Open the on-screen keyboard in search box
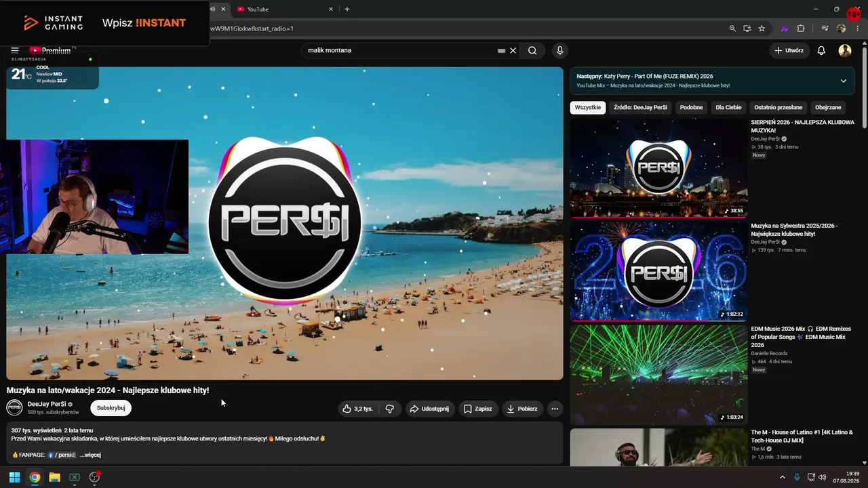 tap(502, 50)
